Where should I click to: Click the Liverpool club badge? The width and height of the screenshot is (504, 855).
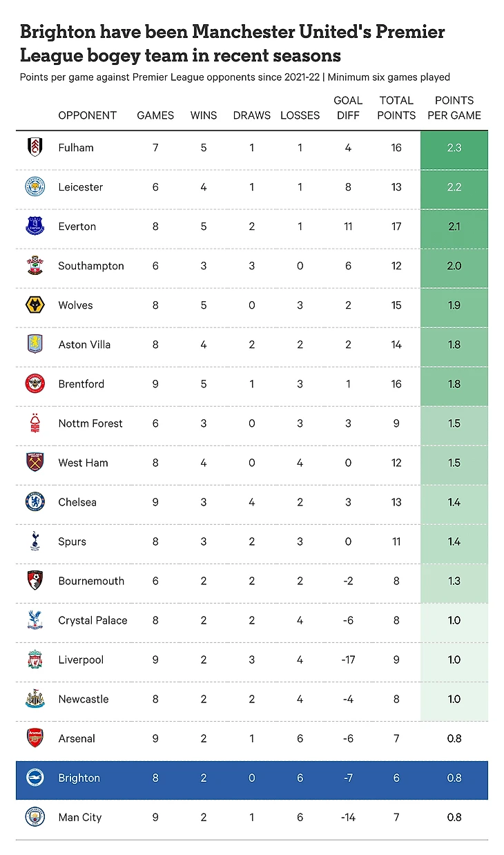(x=35, y=659)
